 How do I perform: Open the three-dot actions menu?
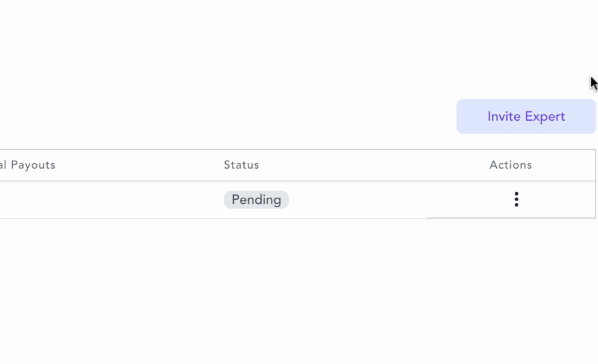pyautogui.click(x=516, y=200)
